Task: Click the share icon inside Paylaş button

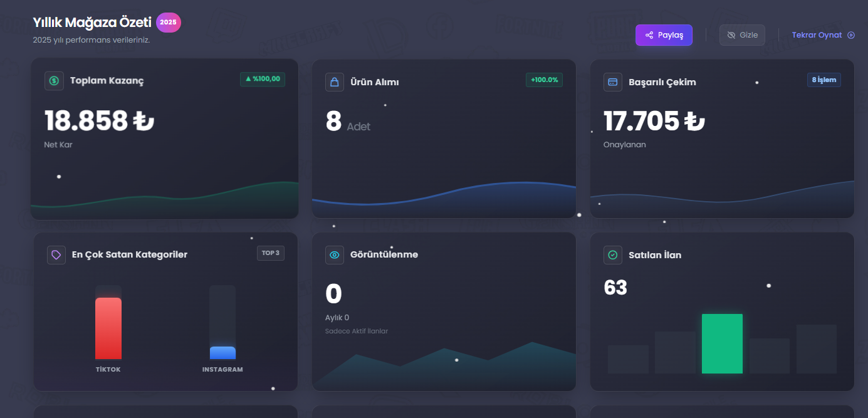Action: tap(649, 35)
